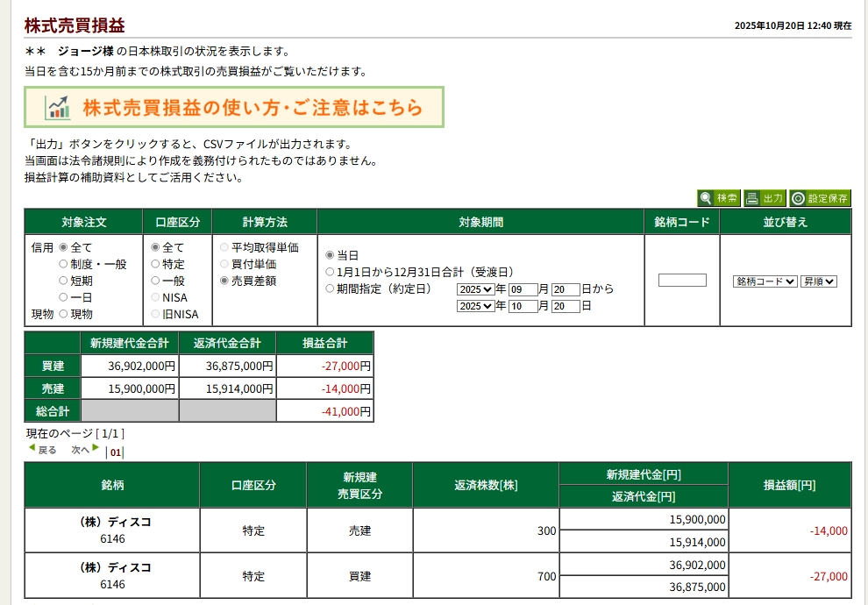
Task: Choose 1月1日から12月31日合計 period option
Action: click(x=330, y=272)
